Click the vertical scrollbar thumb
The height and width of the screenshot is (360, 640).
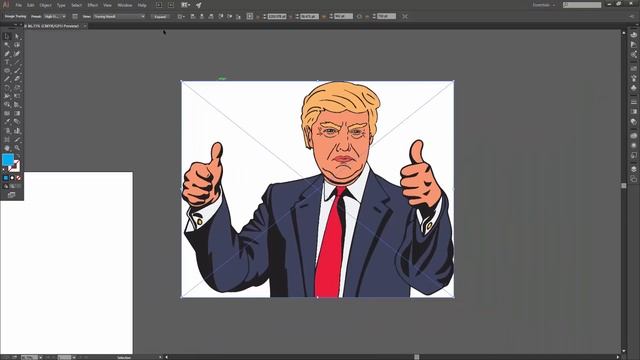[624, 185]
